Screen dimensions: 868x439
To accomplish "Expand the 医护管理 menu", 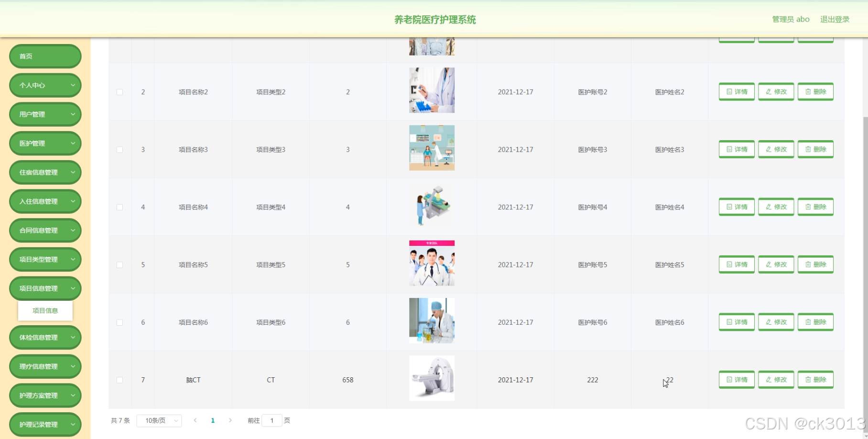I will pyautogui.click(x=45, y=143).
